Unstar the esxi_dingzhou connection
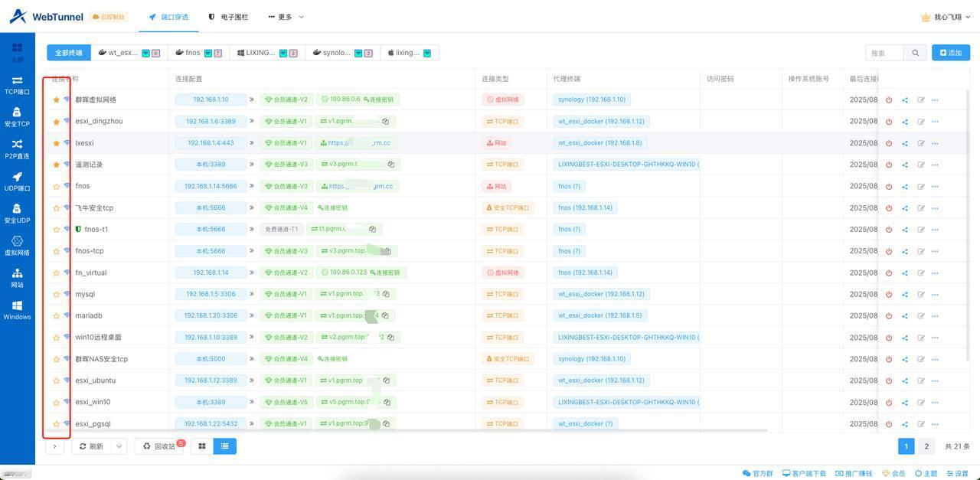This screenshot has width=980, height=480. tap(56, 121)
